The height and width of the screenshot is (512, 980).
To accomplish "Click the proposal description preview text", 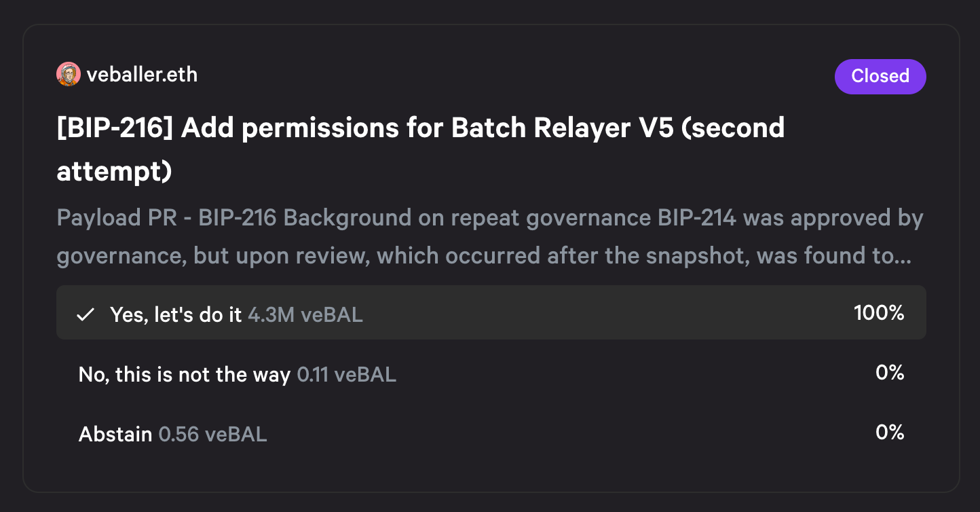I will tap(489, 237).
